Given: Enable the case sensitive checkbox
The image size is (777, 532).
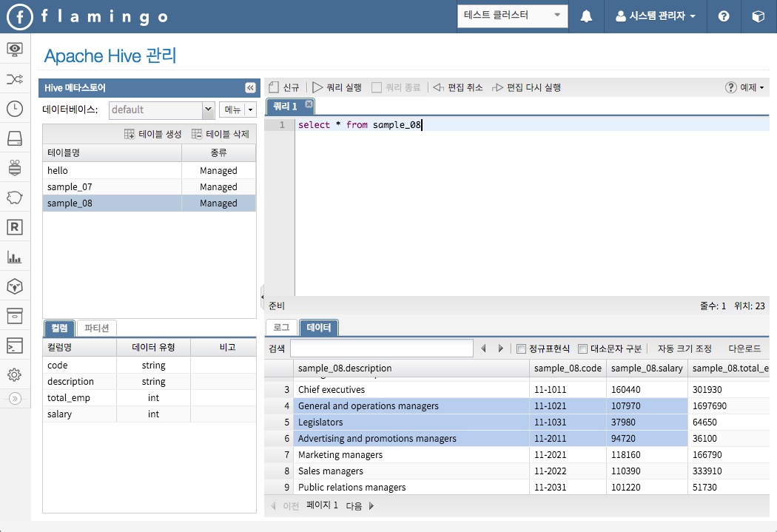Looking at the screenshot, I should pos(583,349).
